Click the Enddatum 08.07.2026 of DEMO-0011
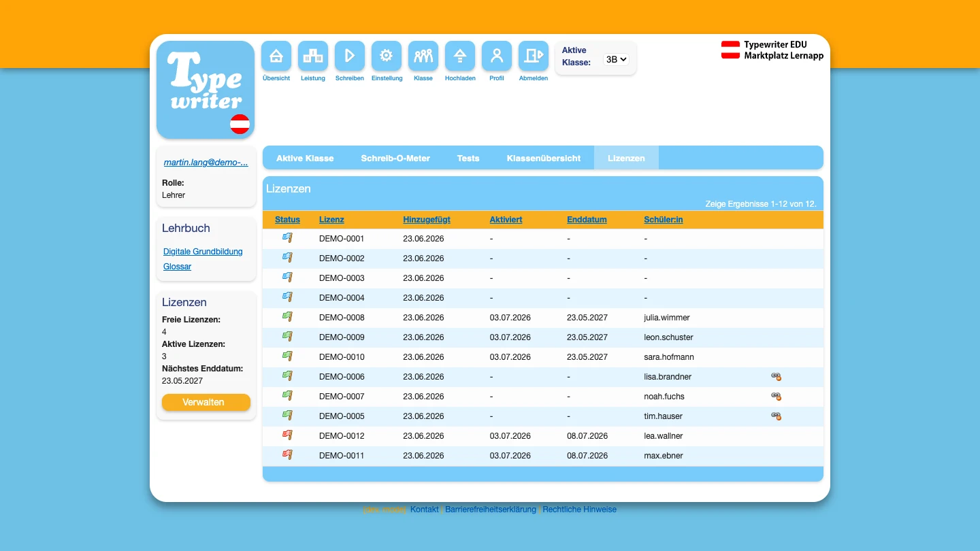This screenshot has height=551, width=980. tap(587, 456)
